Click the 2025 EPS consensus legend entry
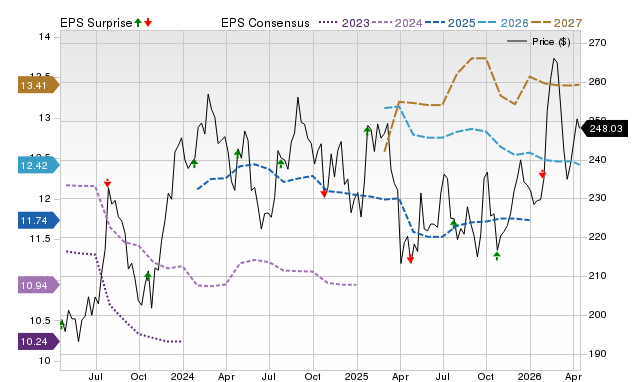Viewport: 640px width, 382px height. 450,23
